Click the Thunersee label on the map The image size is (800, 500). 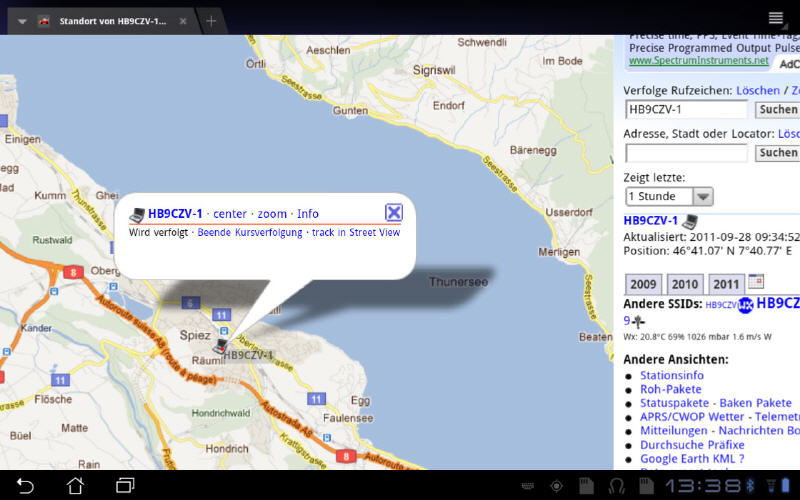458,282
